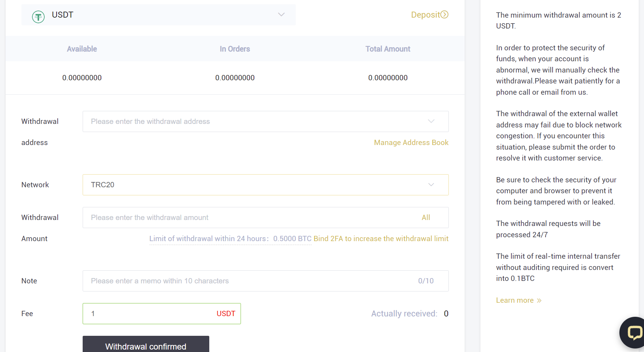Viewport: 644px width, 352px height.
Task: Open the live chat support bubble
Action: pyautogui.click(x=633, y=332)
